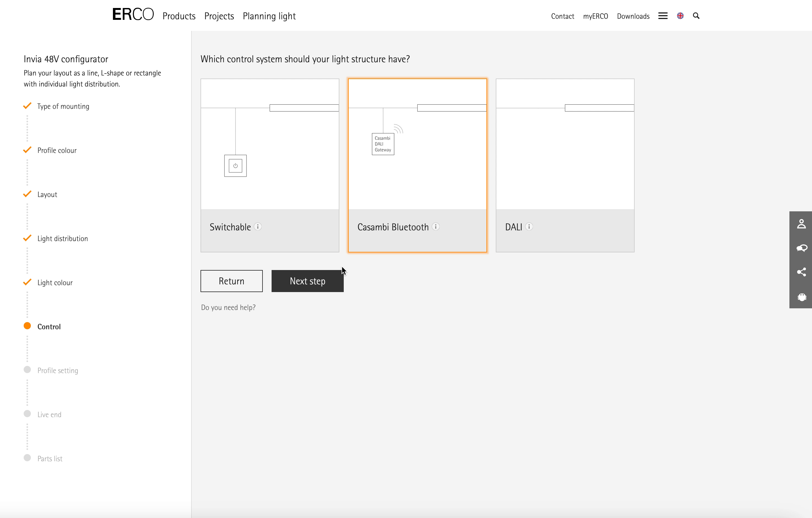Click the share icon in sidebar

coord(801,272)
